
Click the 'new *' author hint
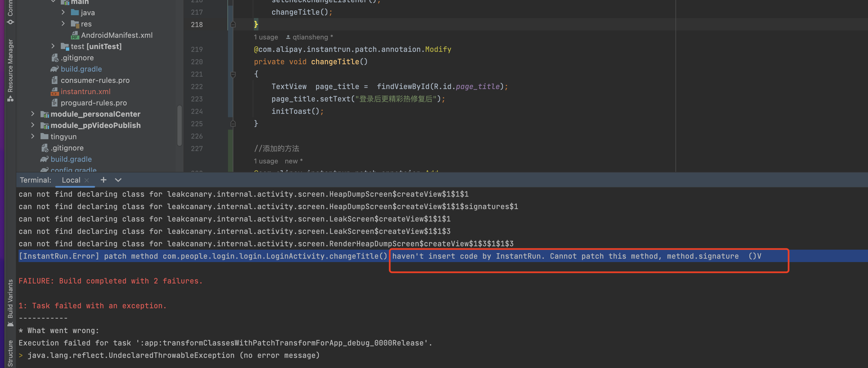[294, 161]
